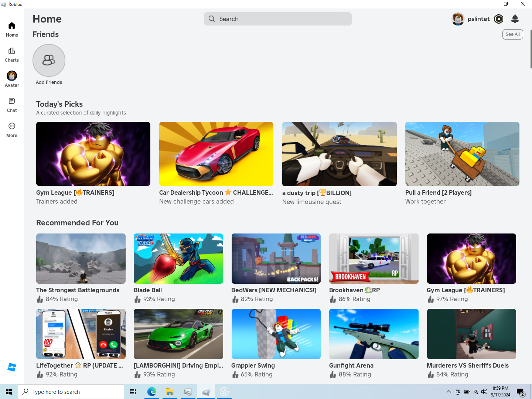Screen dimensions: 532x399
Task: Click the battery tray icon
Action: coord(467,392)
